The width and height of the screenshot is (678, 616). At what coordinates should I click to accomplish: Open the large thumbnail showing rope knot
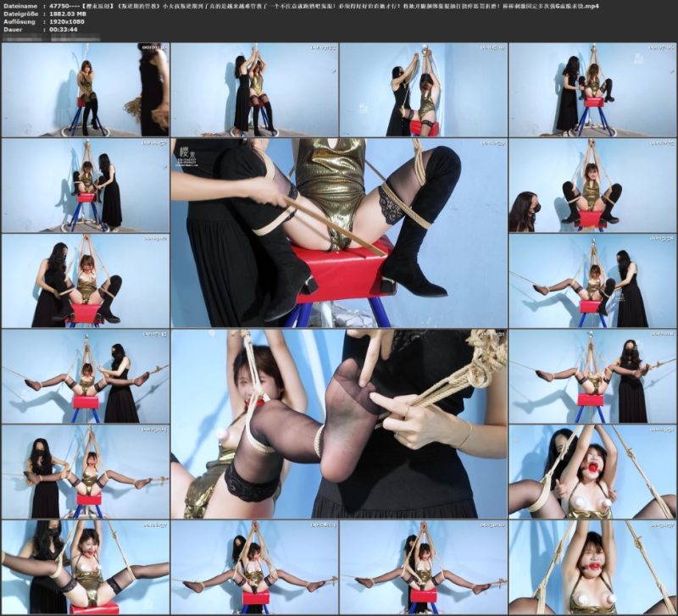tap(339, 424)
